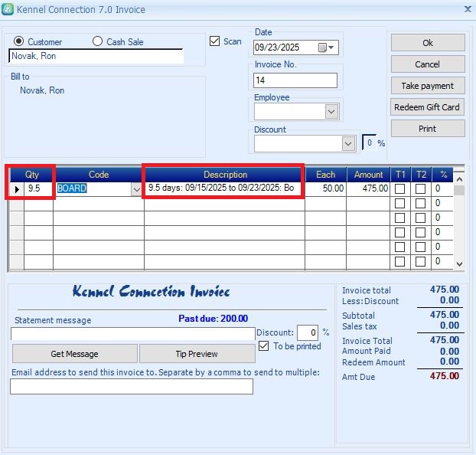Click the Invoice No. field showing 14

pyautogui.click(x=295, y=80)
